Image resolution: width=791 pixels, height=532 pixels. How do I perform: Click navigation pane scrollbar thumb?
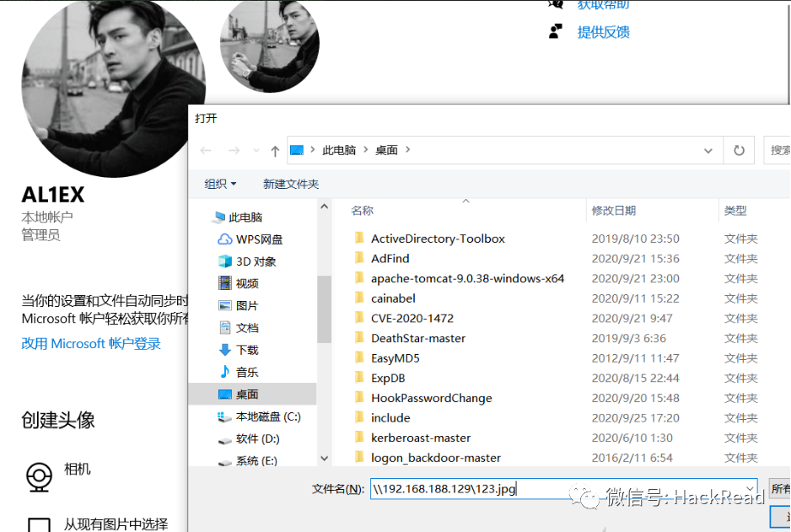tap(325, 309)
